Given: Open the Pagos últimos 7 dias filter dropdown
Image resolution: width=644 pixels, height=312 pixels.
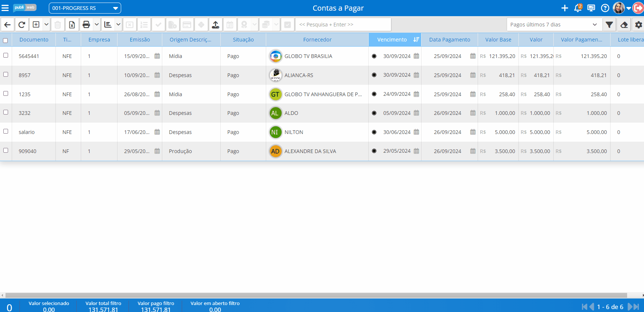Looking at the screenshot, I should (x=554, y=25).
